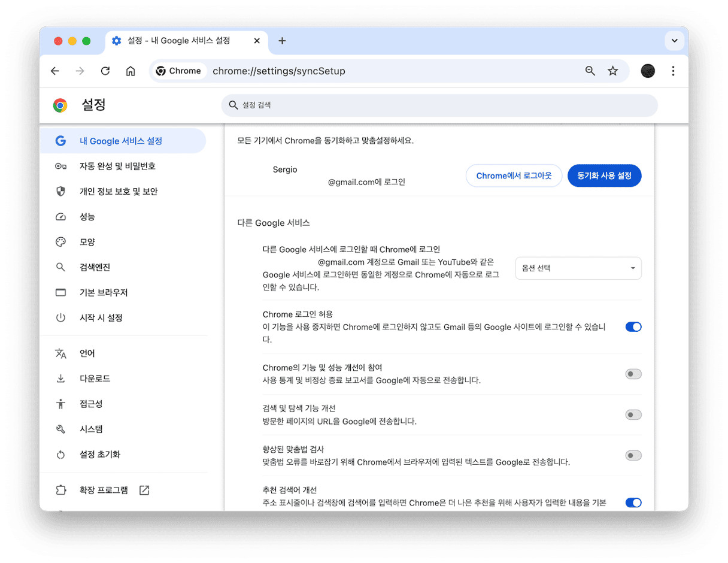Screen dimensions: 728x563
Task: Click the 설정 검색 search field
Action: [439, 105]
